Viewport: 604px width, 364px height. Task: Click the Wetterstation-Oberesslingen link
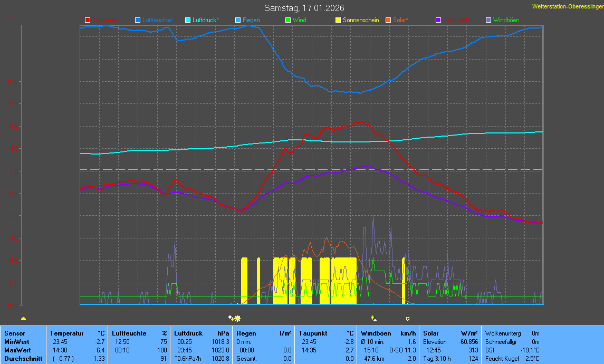tap(568, 6)
